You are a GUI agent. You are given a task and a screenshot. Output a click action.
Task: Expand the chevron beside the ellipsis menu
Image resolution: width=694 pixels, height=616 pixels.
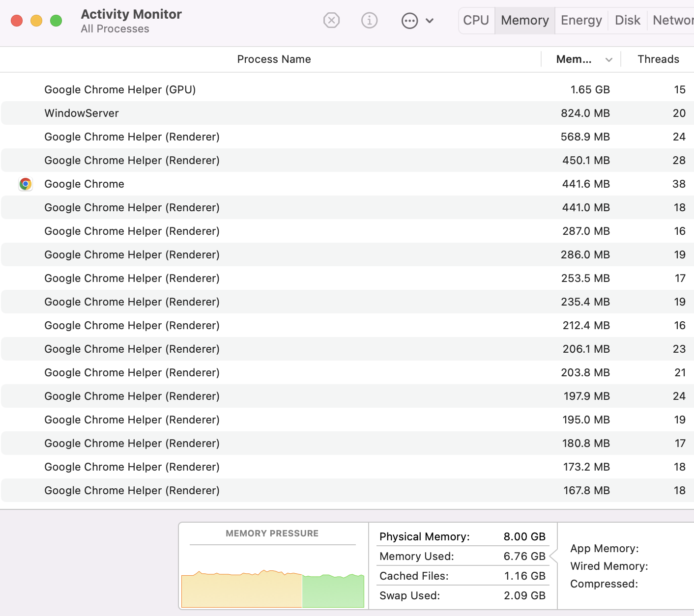(430, 21)
